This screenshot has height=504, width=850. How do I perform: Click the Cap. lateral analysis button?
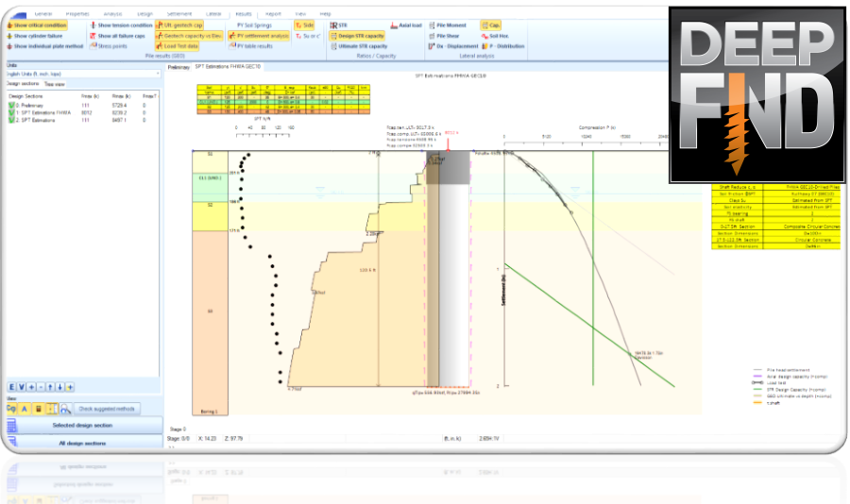(491, 25)
